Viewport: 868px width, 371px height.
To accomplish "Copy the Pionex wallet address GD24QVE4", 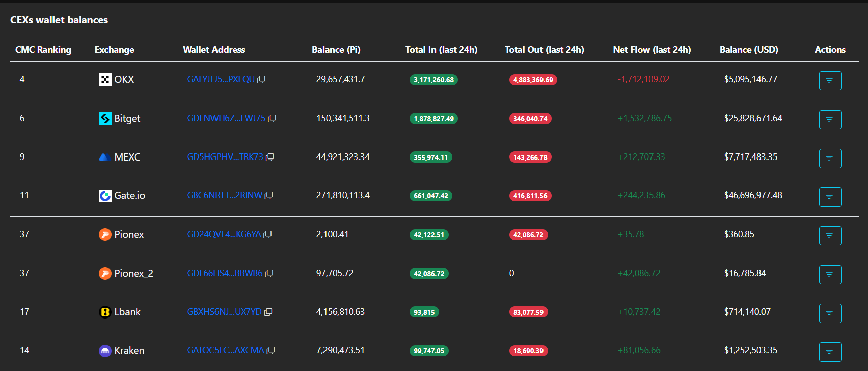I will click(x=267, y=235).
